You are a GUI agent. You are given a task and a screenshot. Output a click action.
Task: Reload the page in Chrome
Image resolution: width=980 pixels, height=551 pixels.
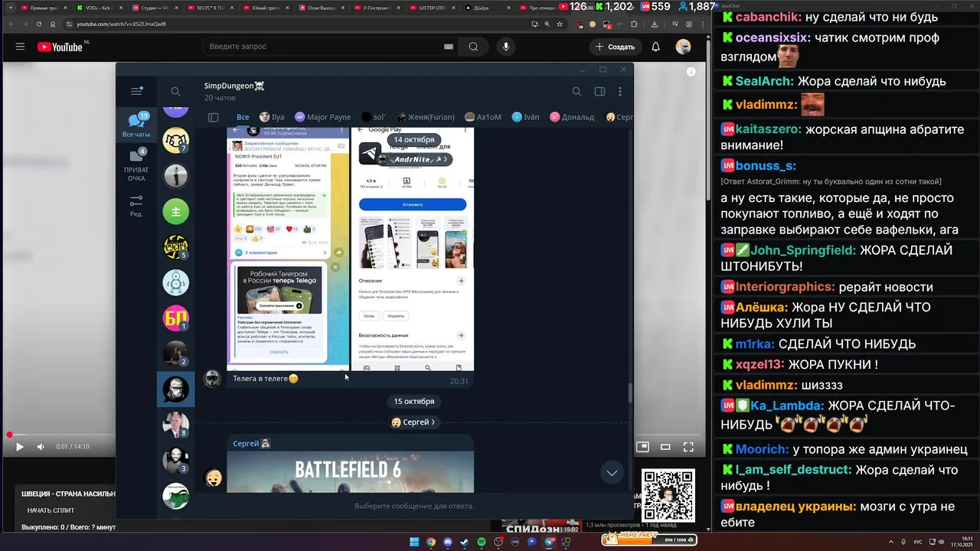coord(38,24)
